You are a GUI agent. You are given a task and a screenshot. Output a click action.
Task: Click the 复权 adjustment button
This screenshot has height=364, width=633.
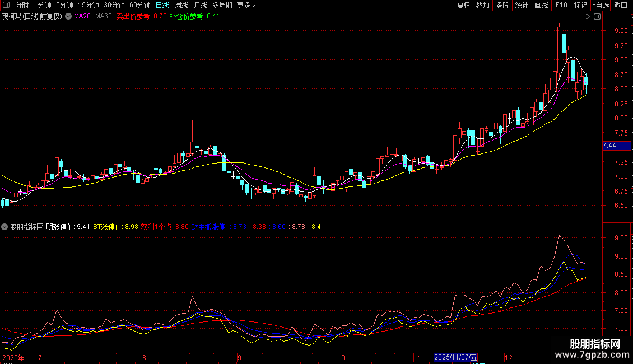coord(463,5)
